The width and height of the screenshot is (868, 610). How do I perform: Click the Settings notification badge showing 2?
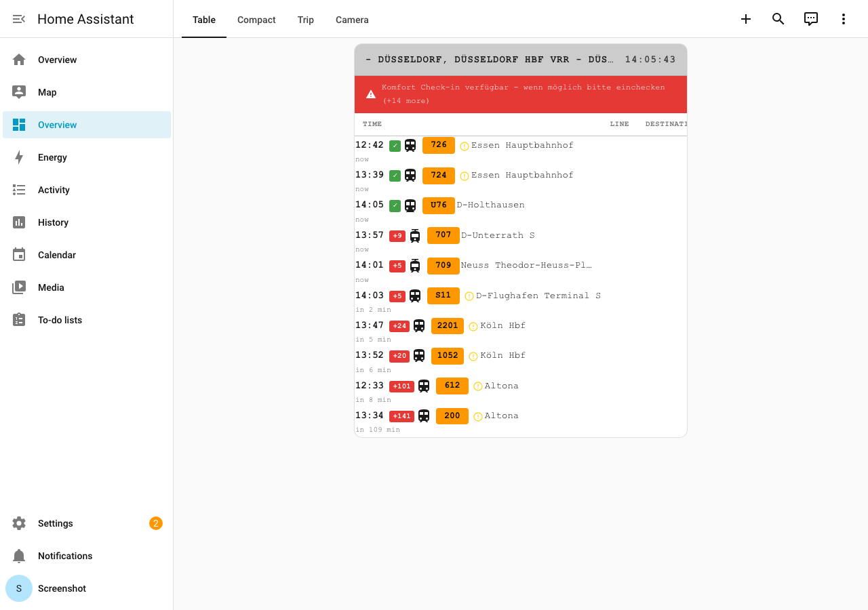click(156, 523)
